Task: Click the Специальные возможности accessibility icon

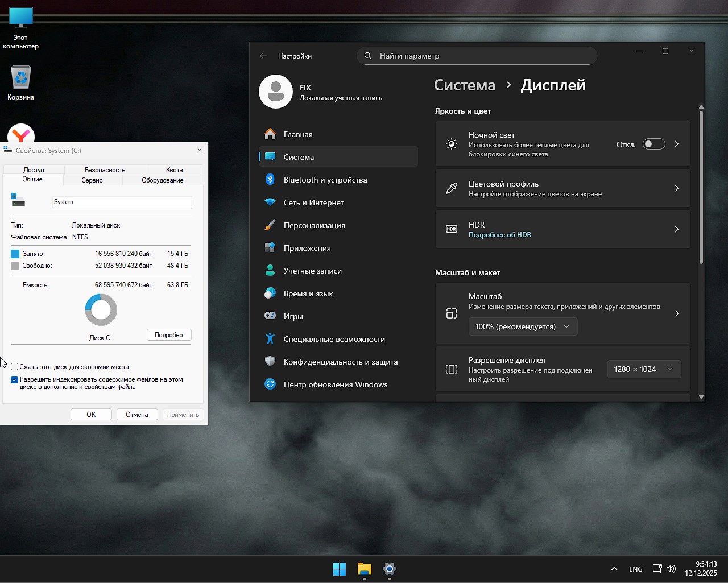Action: point(270,339)
